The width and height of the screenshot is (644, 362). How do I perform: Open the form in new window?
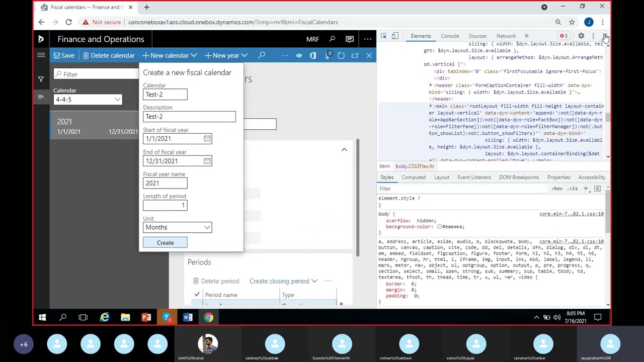(x=355, y=55)
